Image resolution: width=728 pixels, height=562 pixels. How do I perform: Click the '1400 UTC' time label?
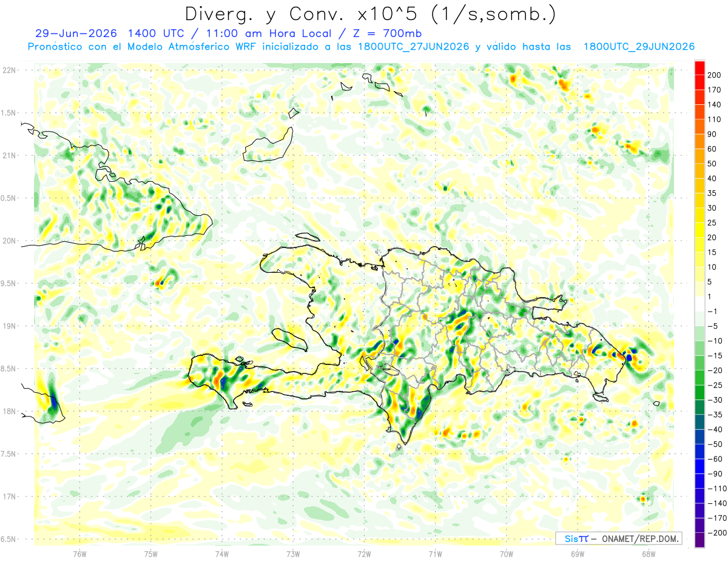click(157, 33)
